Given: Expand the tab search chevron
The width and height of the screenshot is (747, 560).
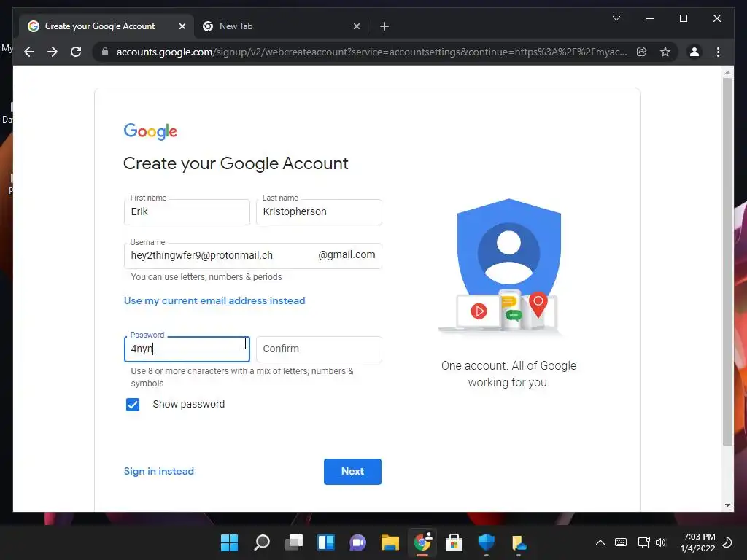Looking at the screenshot, I should [616, 18].
